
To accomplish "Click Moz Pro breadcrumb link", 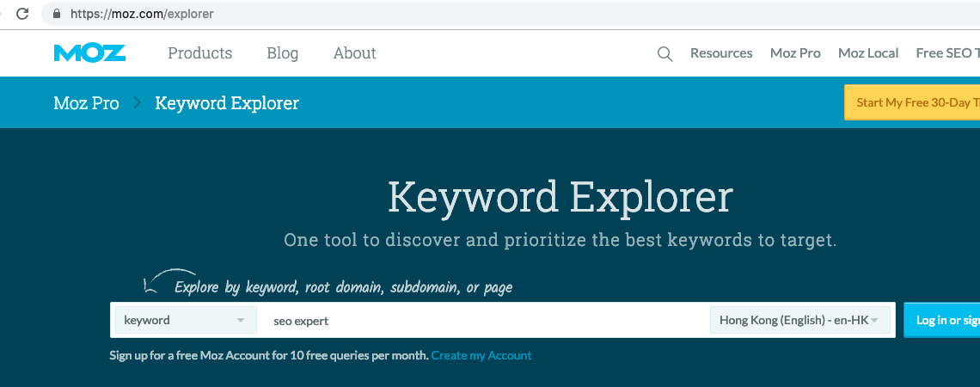I will click(x=86, y=102).
